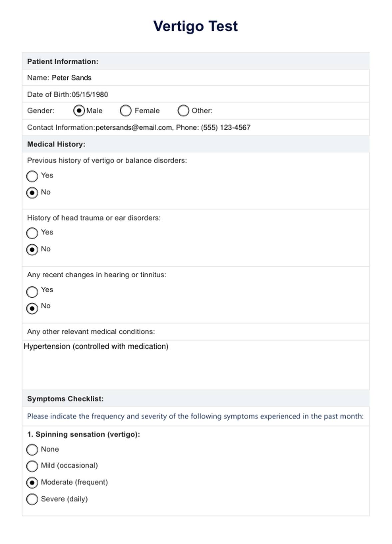Select Severe (daily) spinning sensation
This screenshot has width=392, height=544.
point(32,499)
